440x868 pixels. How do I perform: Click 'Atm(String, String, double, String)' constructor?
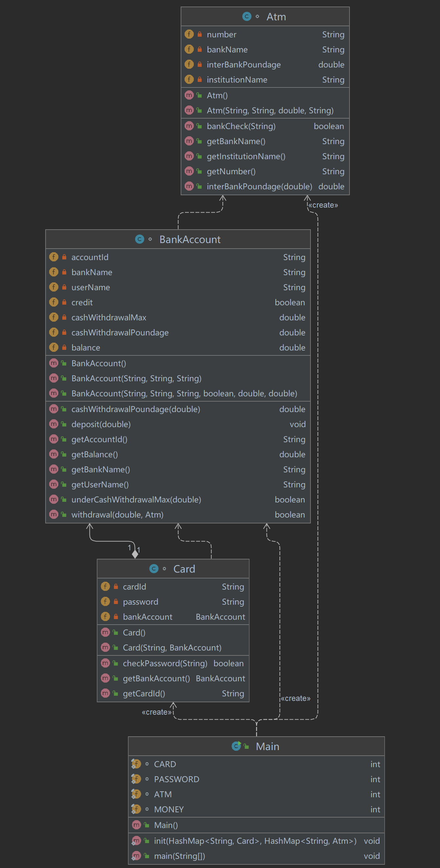270,110
